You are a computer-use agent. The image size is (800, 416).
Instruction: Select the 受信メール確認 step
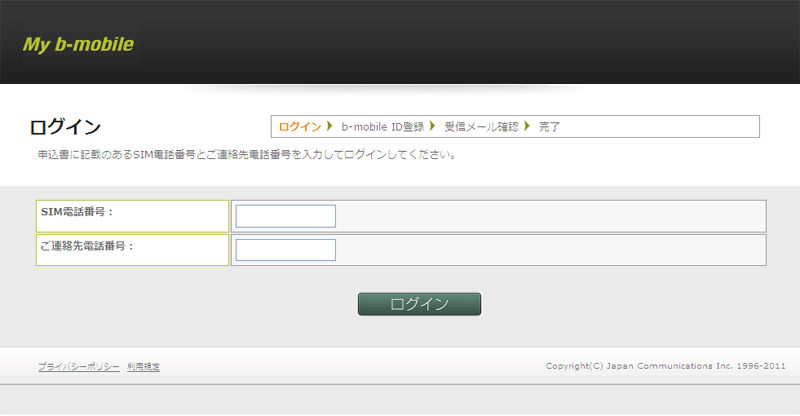pos(481,127)
